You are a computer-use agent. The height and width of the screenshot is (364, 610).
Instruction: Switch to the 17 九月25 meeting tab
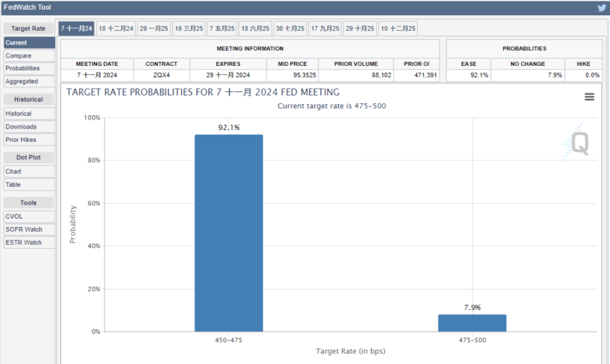(325, 28)
